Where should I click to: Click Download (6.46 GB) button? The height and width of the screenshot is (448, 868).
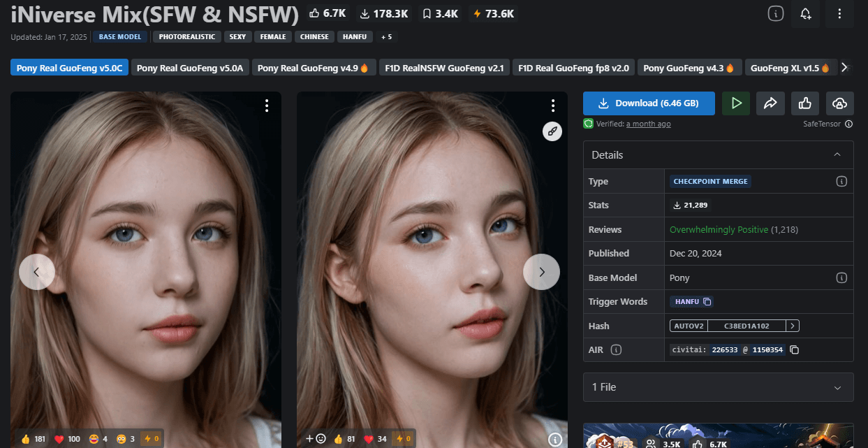tap(649, 103)
